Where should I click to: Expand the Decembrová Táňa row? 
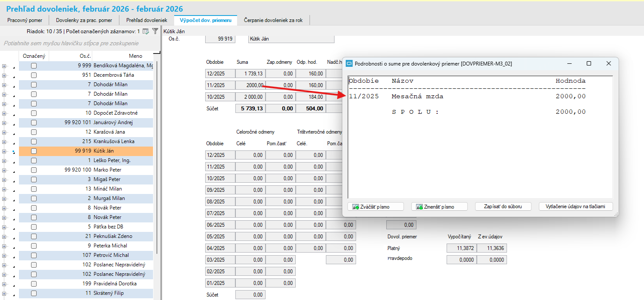(x=4, y=75)
